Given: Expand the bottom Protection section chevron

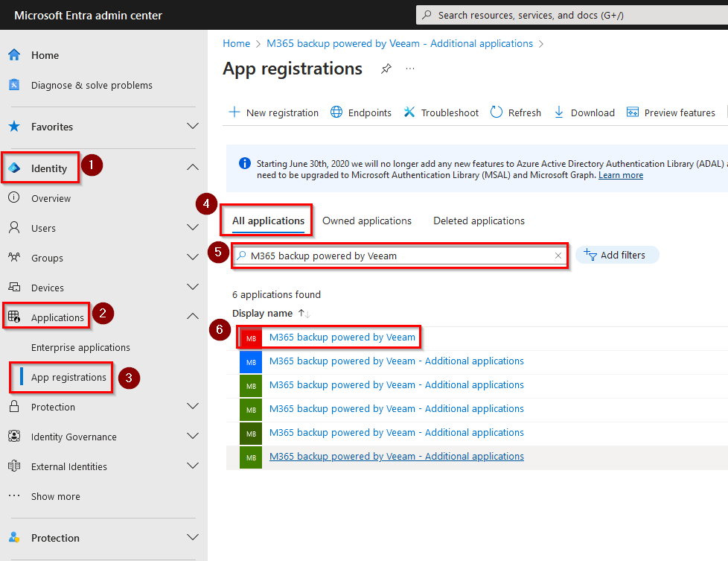Looking at the screenshot, I should pyautogui.click(x=193, y=537).
